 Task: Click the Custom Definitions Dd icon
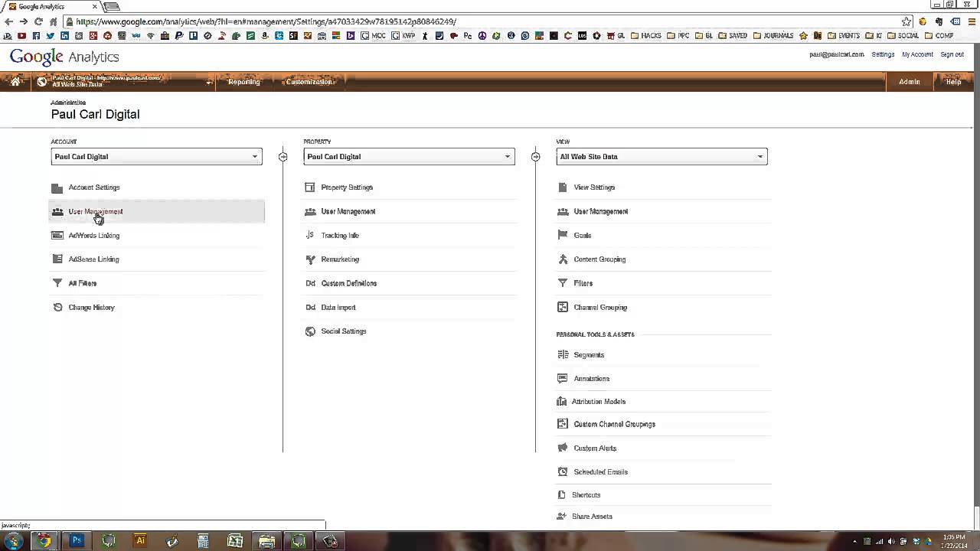point(310,283)
